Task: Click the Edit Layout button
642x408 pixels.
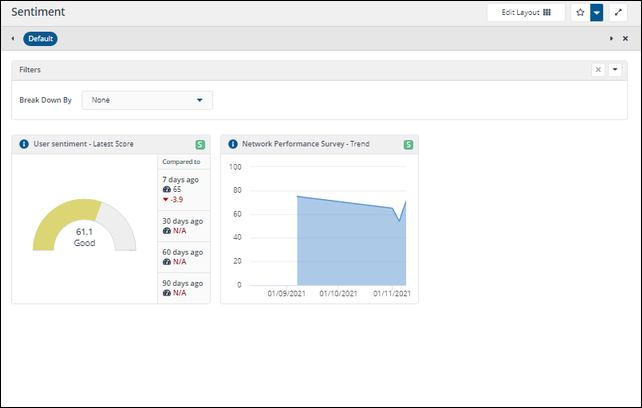Action: [x=526, y=13]
